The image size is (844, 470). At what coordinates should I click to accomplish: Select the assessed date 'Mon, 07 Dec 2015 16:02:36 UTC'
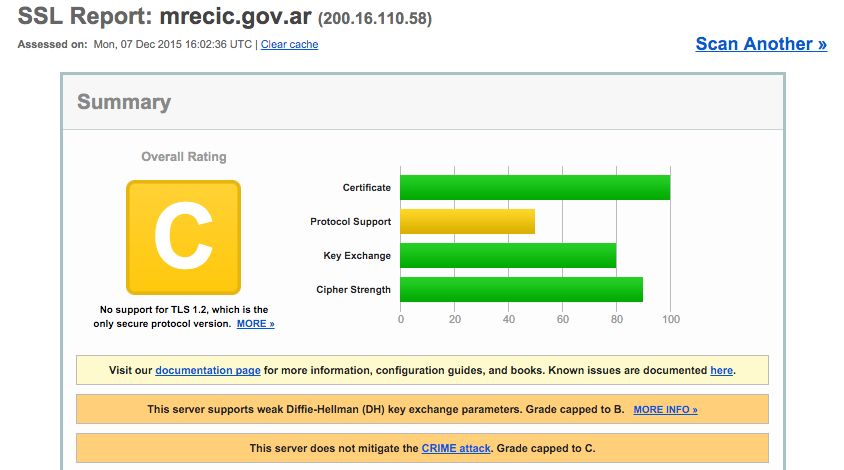[173, 44]
